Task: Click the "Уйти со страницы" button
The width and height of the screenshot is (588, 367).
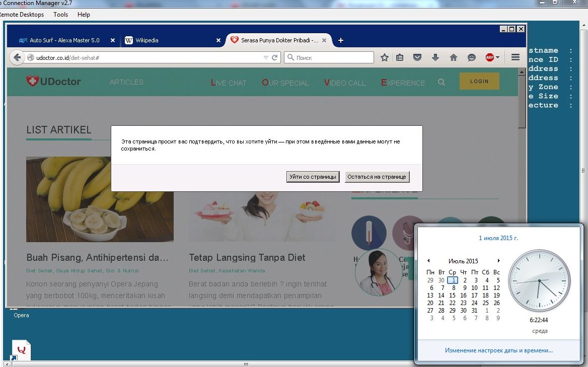Action: [x=313, y=177]
